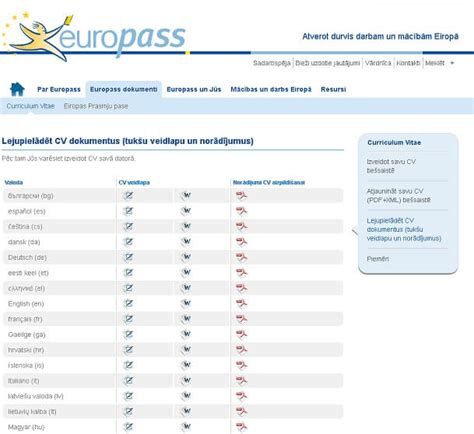Open Europass dokumenti tab

pos(124,89)
